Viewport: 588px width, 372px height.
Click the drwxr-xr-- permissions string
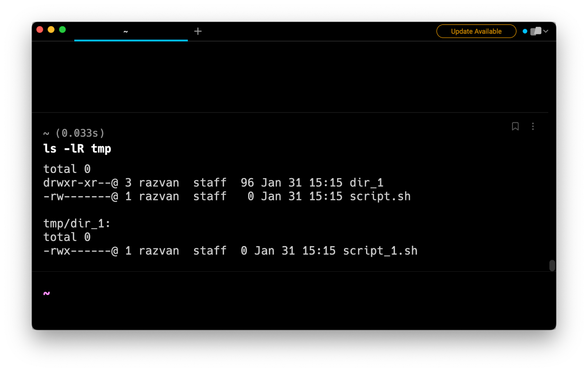click(77, 183)
